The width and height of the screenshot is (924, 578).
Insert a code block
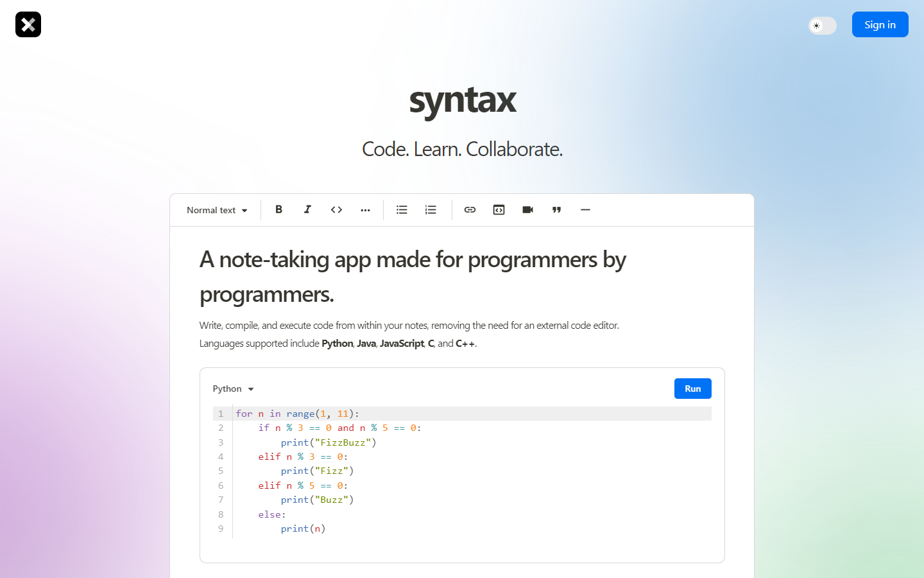click(499, 209)
